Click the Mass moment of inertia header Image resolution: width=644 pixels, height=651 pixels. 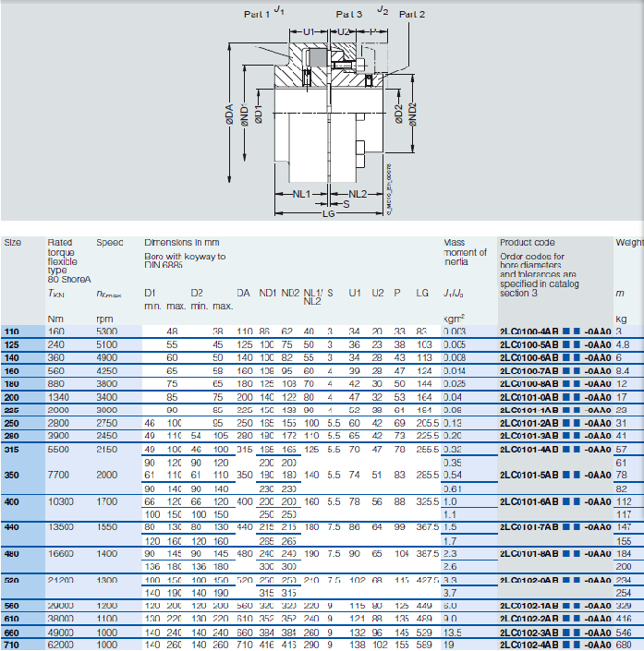[465, 252]
